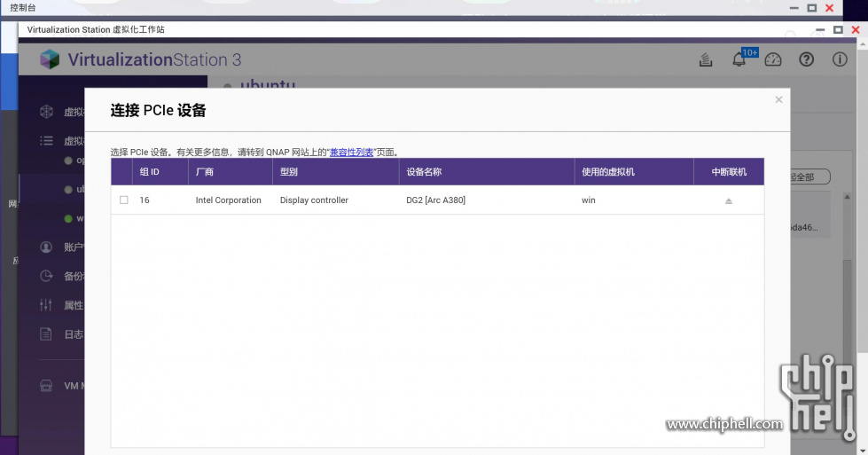Image resolution: width=868 pixels, height=455 pixels.
Task: Click the group ID value 16
Action: click(145, 200)
